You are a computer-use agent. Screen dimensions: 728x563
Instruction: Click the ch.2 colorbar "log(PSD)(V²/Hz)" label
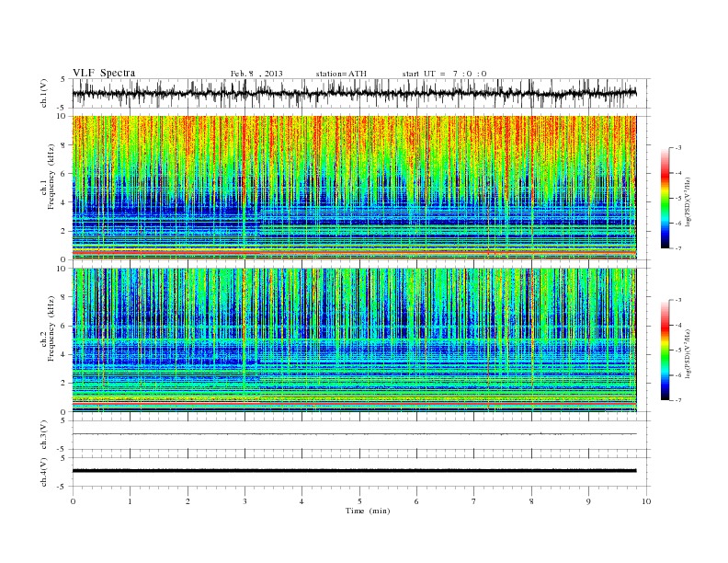click(688, 353)
